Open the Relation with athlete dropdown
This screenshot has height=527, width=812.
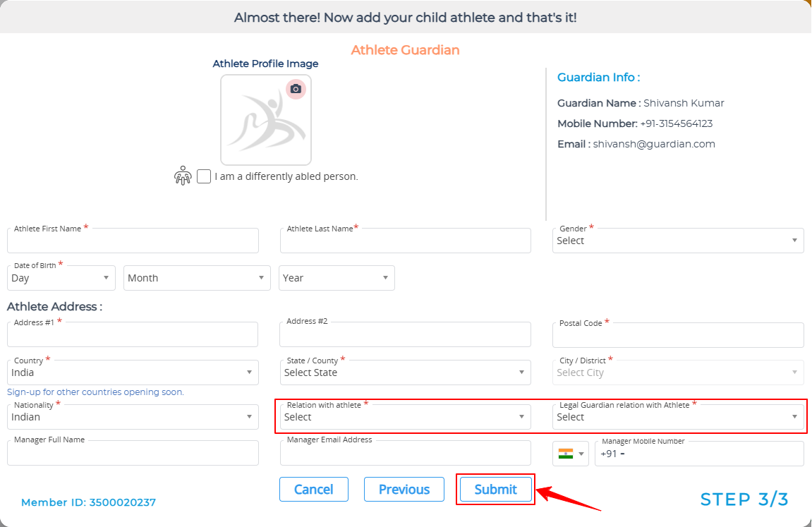pos(405,417)
